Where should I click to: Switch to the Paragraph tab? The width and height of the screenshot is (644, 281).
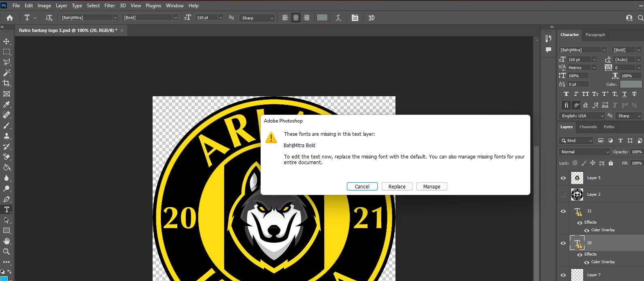coord(595,35)
